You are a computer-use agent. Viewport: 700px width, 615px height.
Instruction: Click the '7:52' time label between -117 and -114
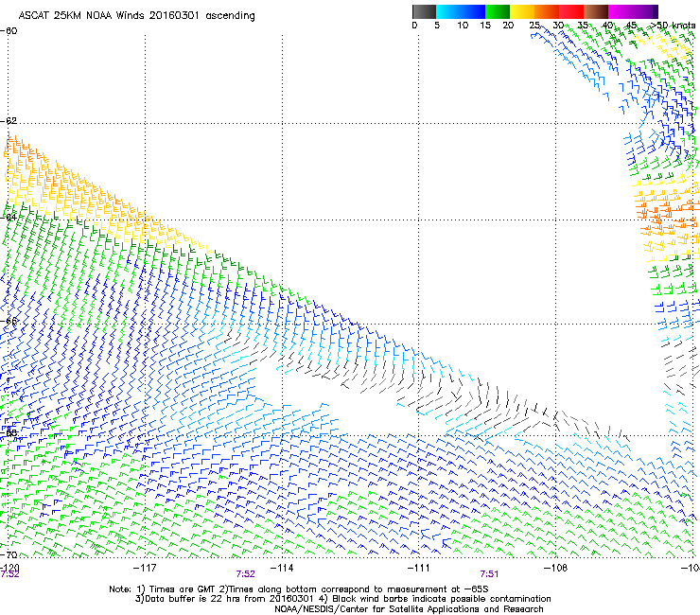(x=246, y=574)
